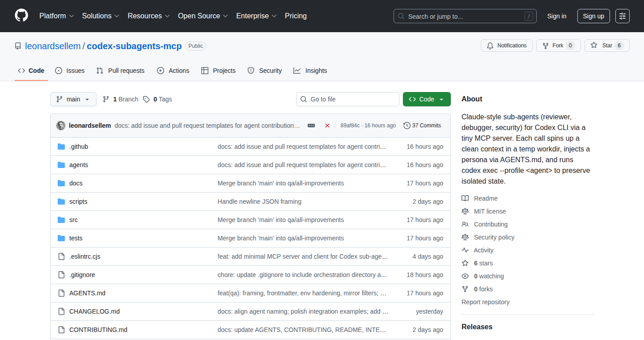Switch to the Projects tab
Viewport: 644px width, 340px height.
pyautogui.click(x=218, y=71)
